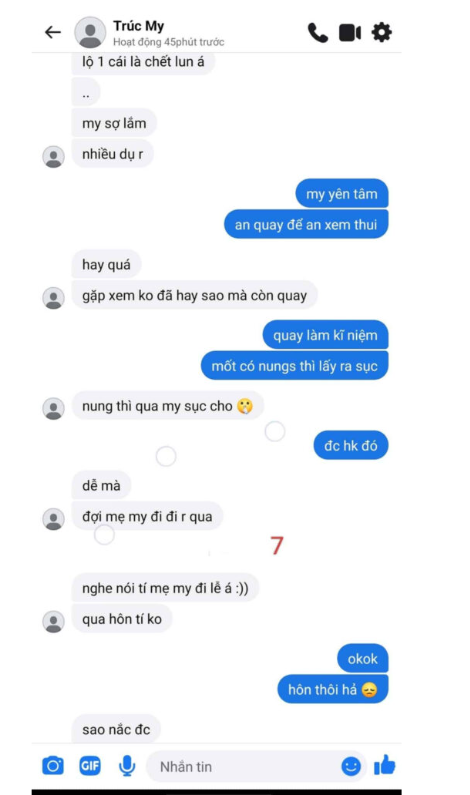Select the 'sao nắc đc' message
Image resolution: width=470 pixels, height=795 pixels.
point(116,729)
